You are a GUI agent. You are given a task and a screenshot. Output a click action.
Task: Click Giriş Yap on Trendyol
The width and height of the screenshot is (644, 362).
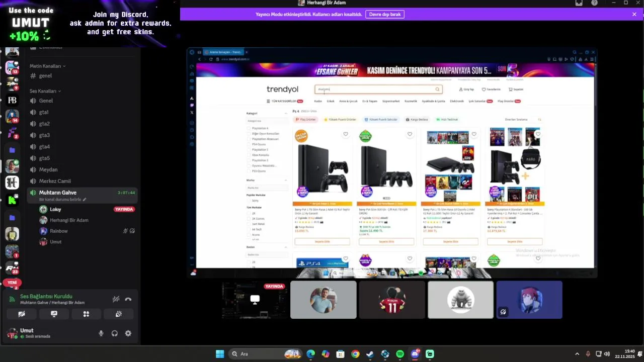pos(466,89)
